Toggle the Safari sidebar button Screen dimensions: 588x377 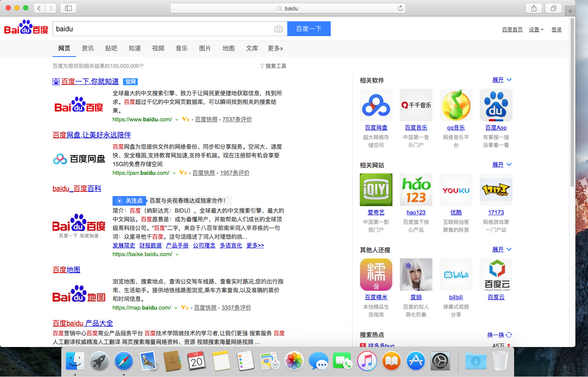(x=68, y=8)
